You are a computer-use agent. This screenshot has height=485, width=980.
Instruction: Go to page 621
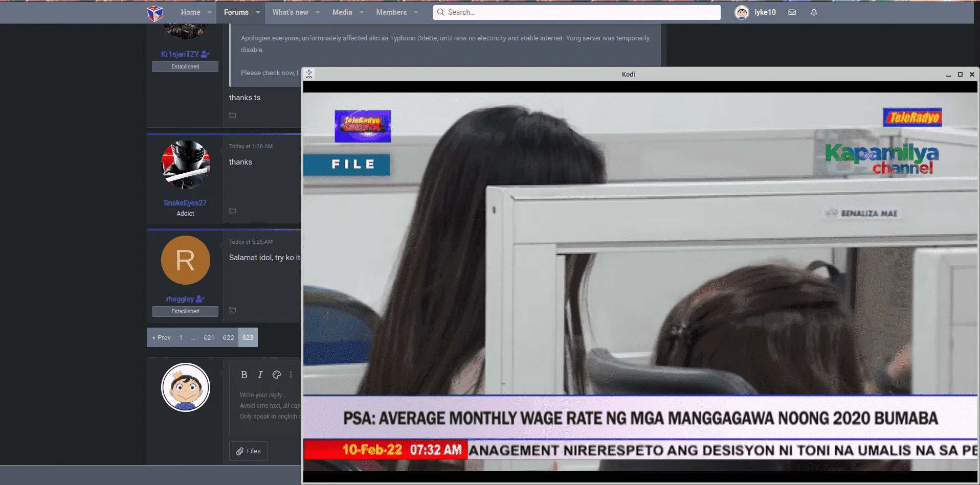pos(209,337)
